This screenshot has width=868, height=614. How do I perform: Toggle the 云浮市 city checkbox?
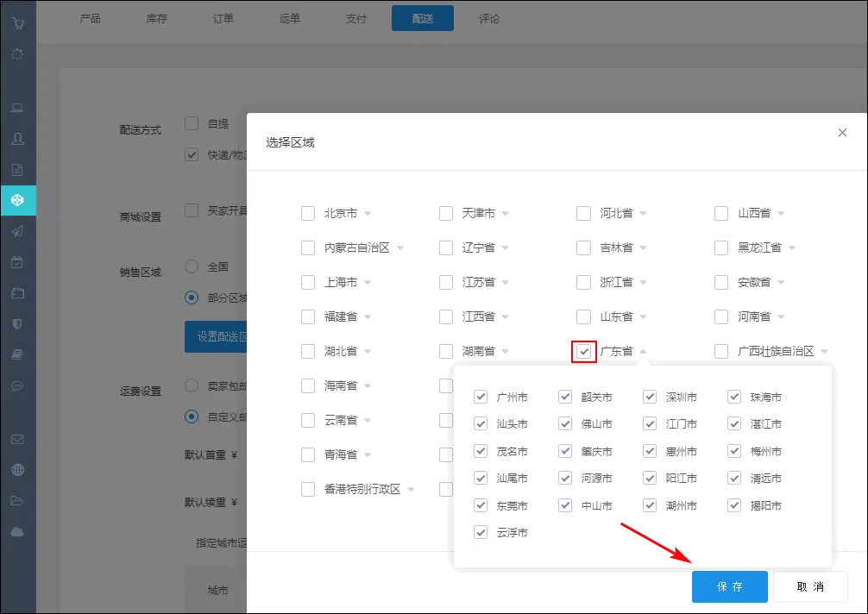click(x=481, y=533)
